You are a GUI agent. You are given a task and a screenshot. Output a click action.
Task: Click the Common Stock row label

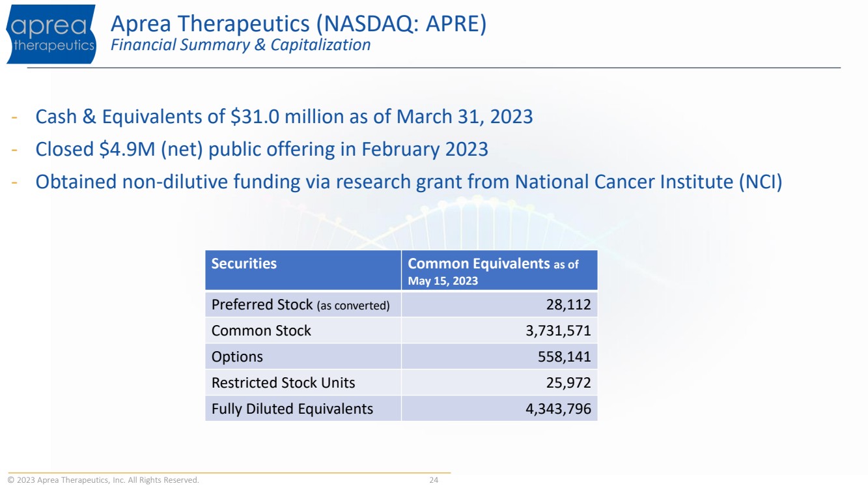[x=261, y=331]
